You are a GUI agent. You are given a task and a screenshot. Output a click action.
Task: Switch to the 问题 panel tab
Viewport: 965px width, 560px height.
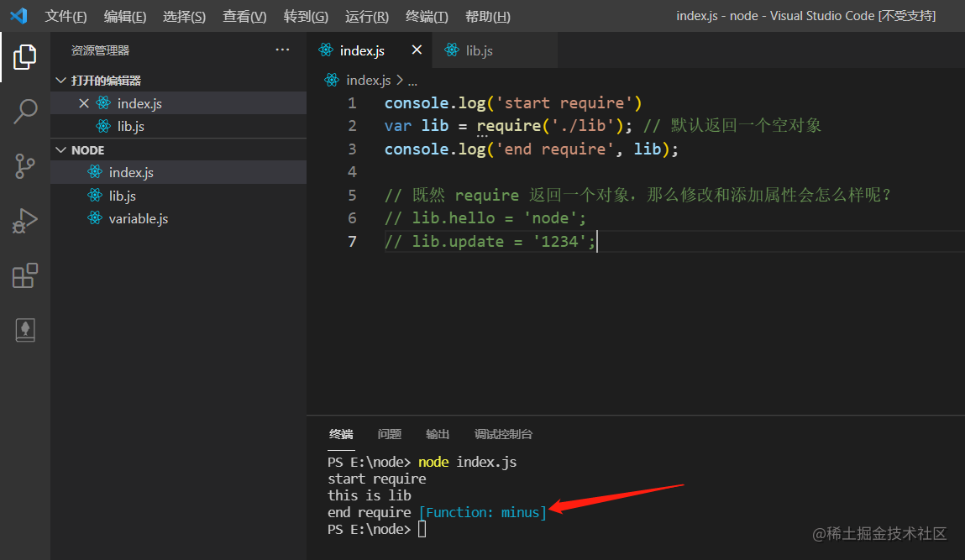click(x=389, y=434)
